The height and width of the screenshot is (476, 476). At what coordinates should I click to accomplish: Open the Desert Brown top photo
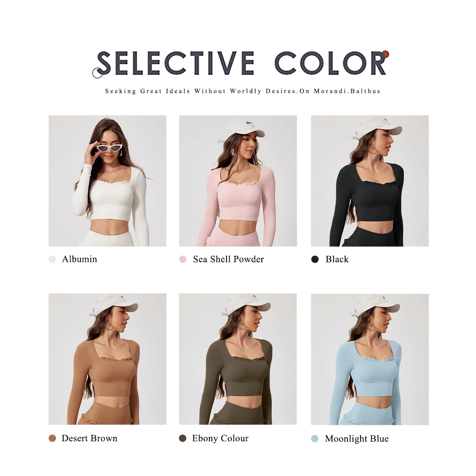coord(107,359)
